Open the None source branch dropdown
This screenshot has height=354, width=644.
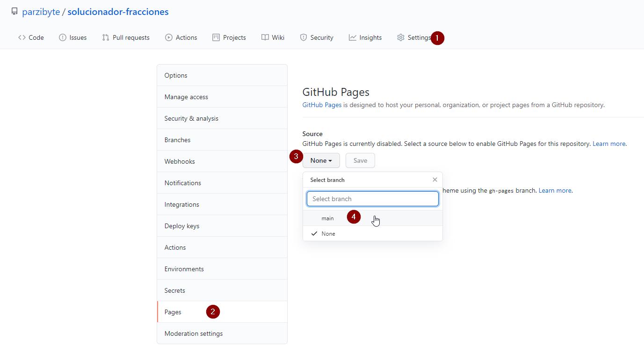[x=321, y=160]
